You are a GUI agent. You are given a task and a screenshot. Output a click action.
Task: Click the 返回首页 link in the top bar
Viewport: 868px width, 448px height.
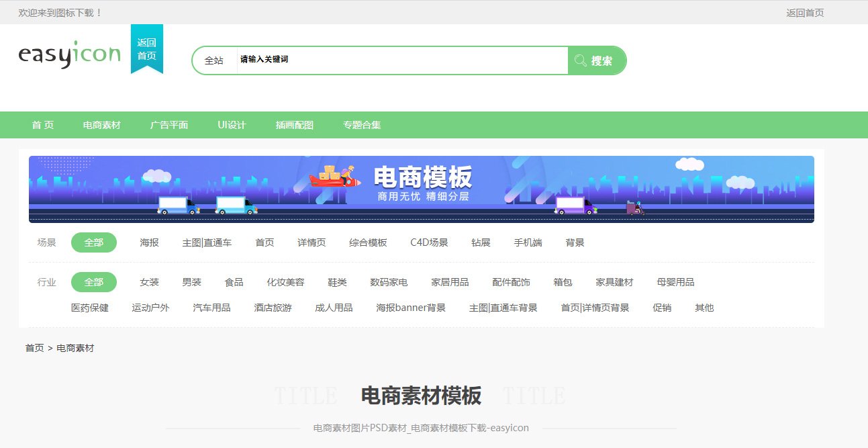click(805, 13)
